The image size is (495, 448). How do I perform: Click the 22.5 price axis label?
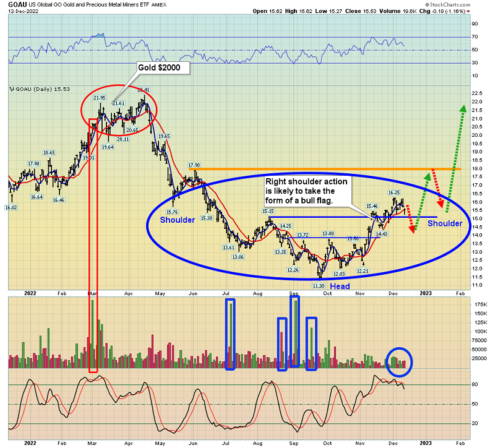click(x=476, y=93)
